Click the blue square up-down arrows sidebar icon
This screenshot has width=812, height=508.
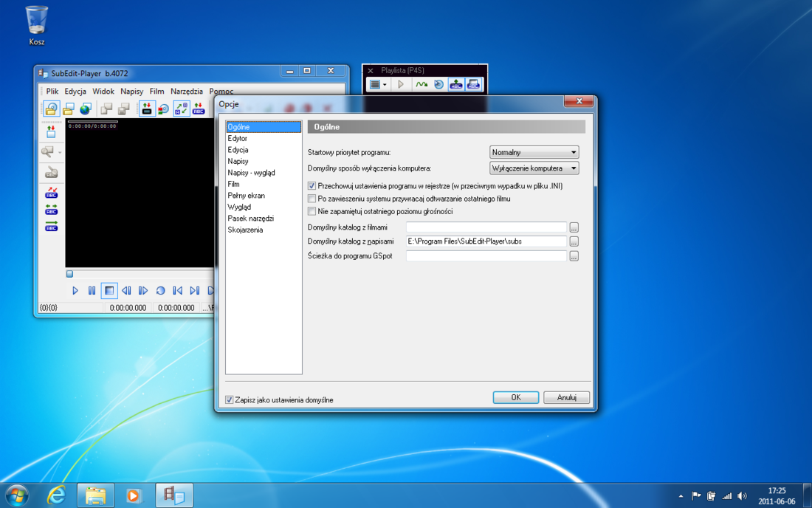(51, 131)
